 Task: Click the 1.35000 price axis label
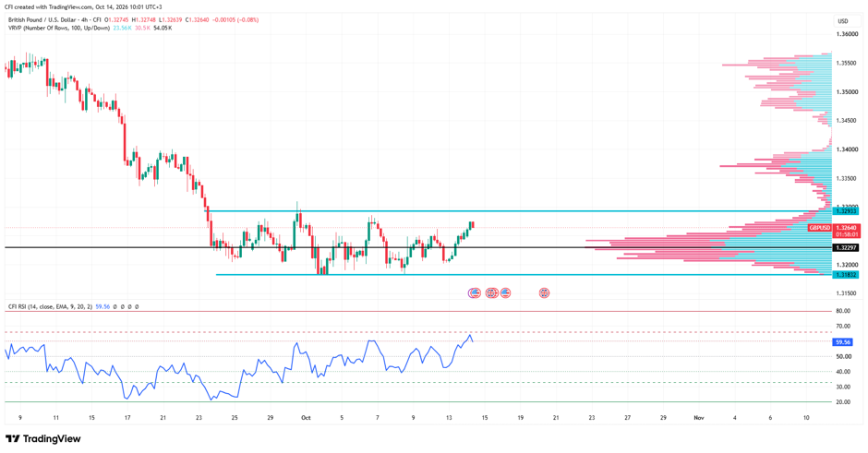[x=847, y=92]
